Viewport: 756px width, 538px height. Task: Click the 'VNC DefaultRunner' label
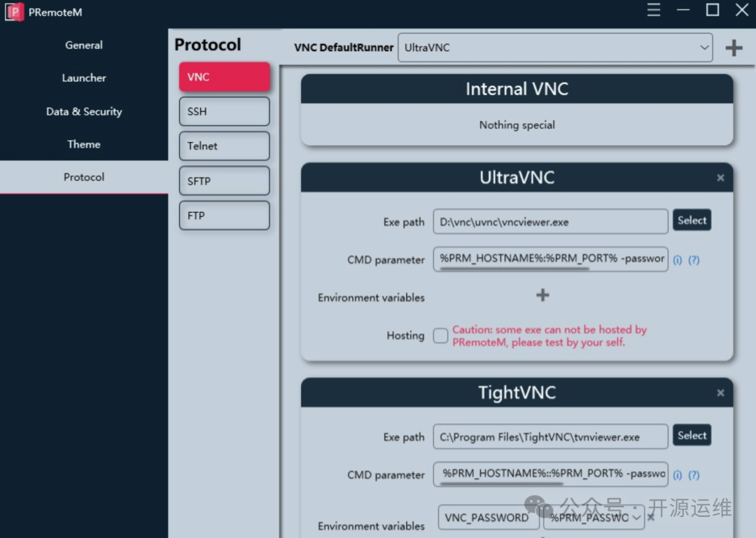(344, 48)
